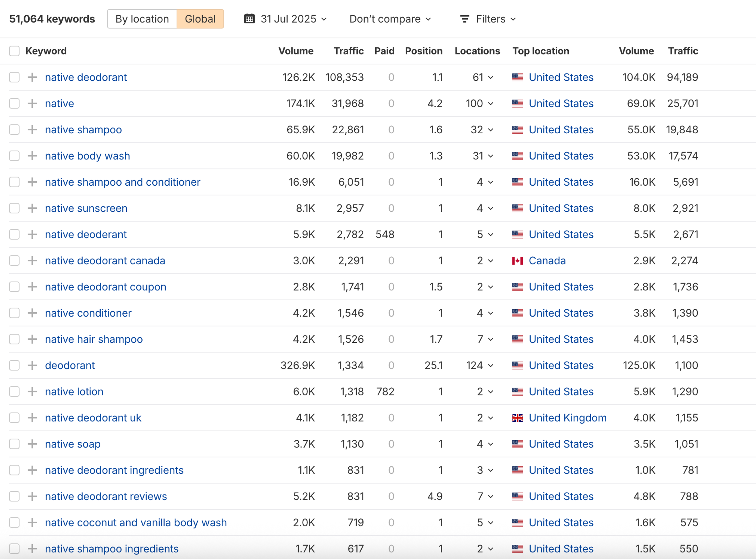
Task: Tick checkbox for native body wash
Action: pos(14,156)
